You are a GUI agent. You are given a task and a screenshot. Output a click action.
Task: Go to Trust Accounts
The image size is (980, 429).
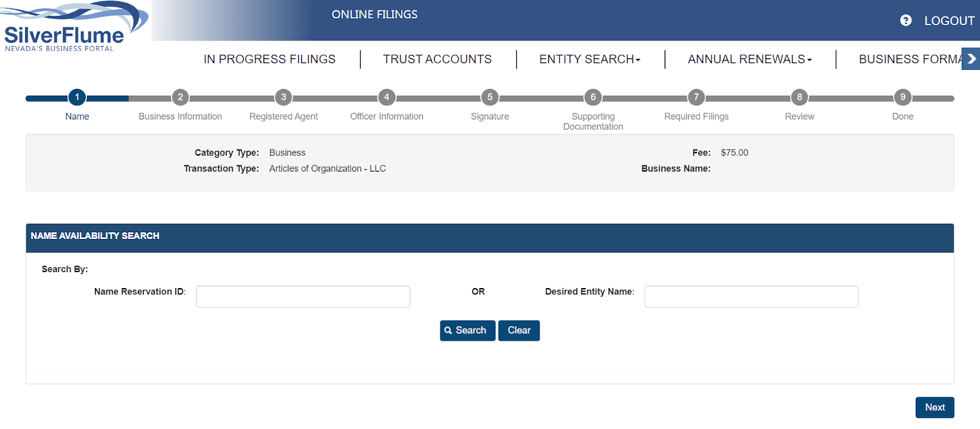437,59
